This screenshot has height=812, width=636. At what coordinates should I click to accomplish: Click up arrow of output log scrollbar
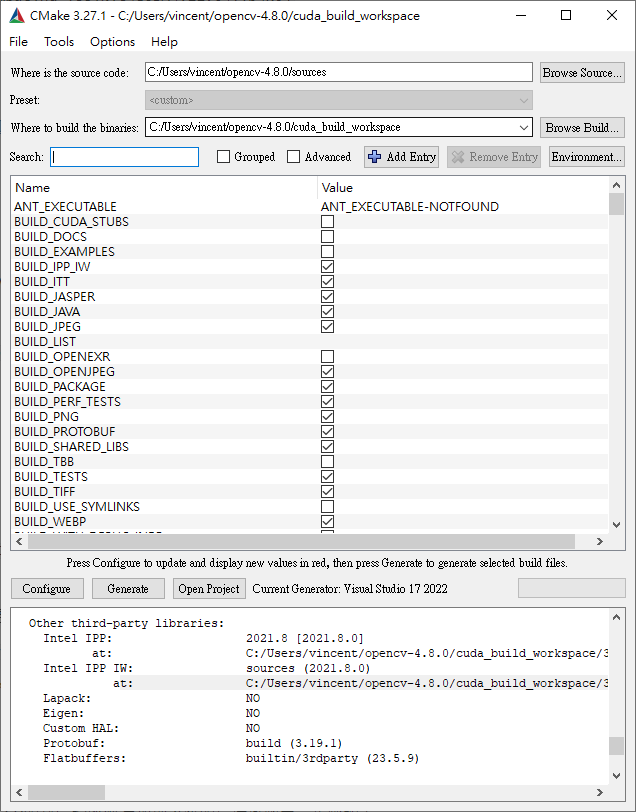pyautogui.click(x=616, y=617)
